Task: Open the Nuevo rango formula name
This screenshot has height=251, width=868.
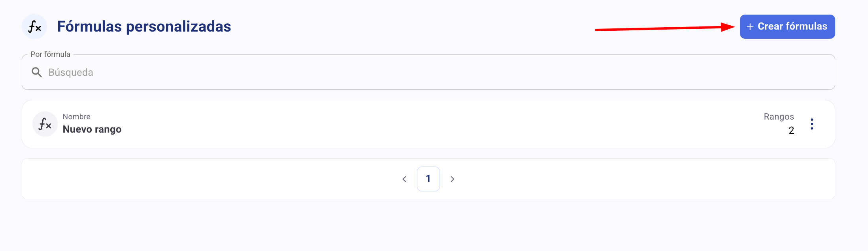Action: tap(92, 129)
